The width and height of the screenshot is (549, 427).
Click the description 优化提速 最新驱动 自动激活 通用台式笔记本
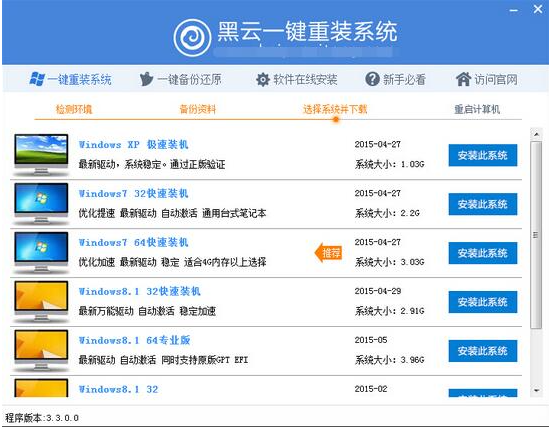tap(172, 213)
